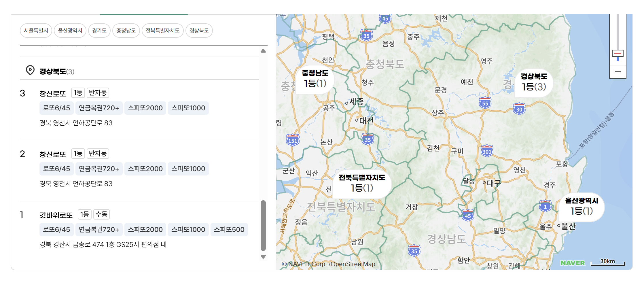This screenshot has height=291, width=644.
Task: Click store name 창신로또 in entry 2
Action: (x=53, y=154)
